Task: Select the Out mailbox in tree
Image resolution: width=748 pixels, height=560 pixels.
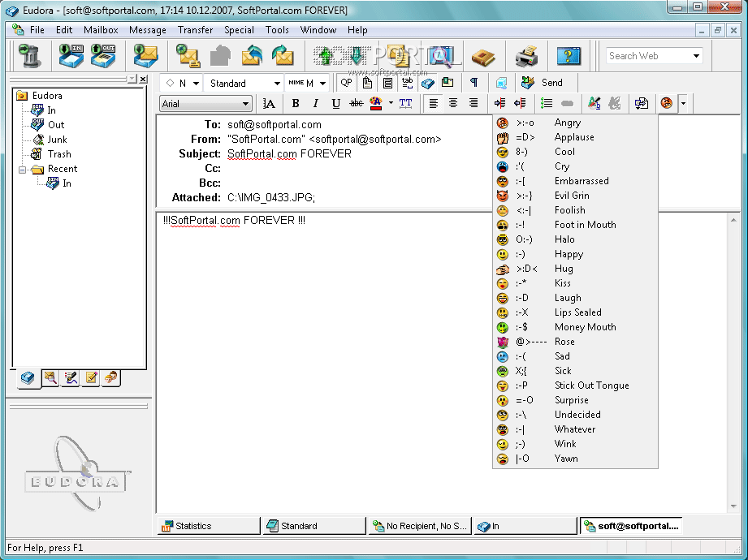Action: 56,125
